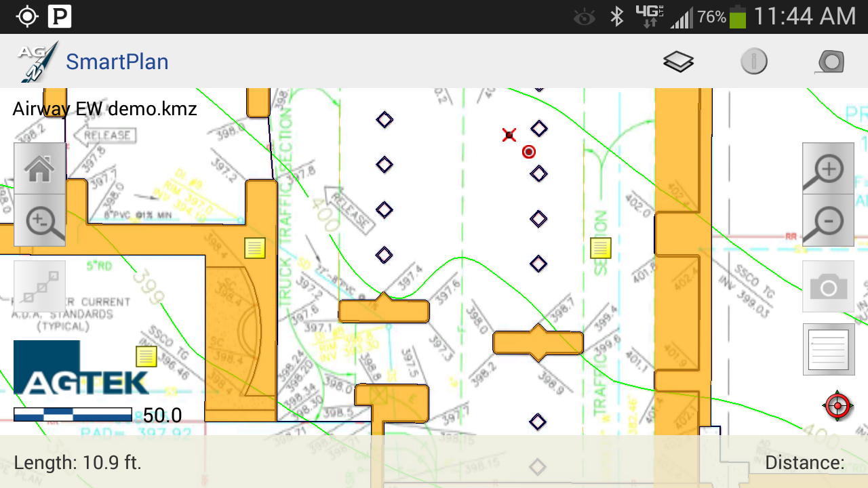The width and height of the screenshot is (868, 488).
Task: Tap the SmartPlan app title
Action: (x=117, y=62)
